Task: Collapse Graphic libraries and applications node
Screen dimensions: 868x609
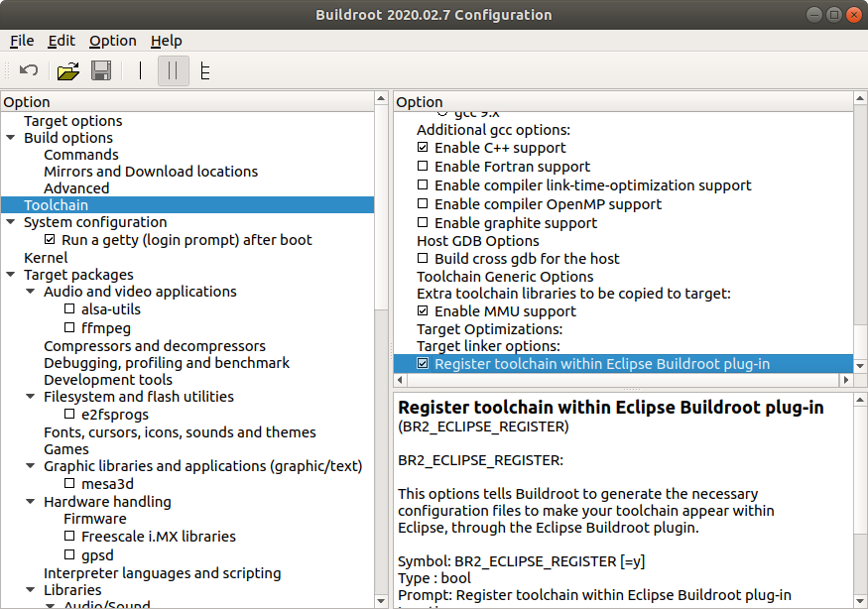Action: click(x=31, y=466)
